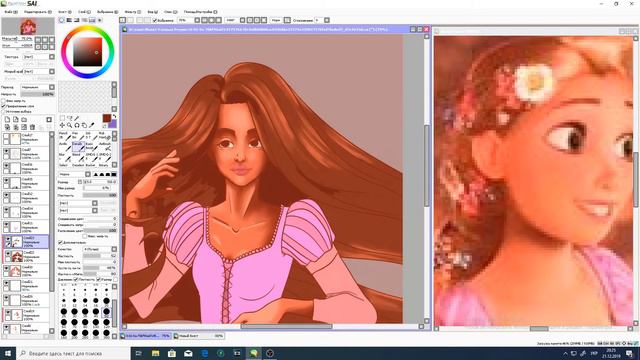The height and width of the screenshot is (360, 640).
Task: Show the color mixer panel icon
Action: (84, 20)
